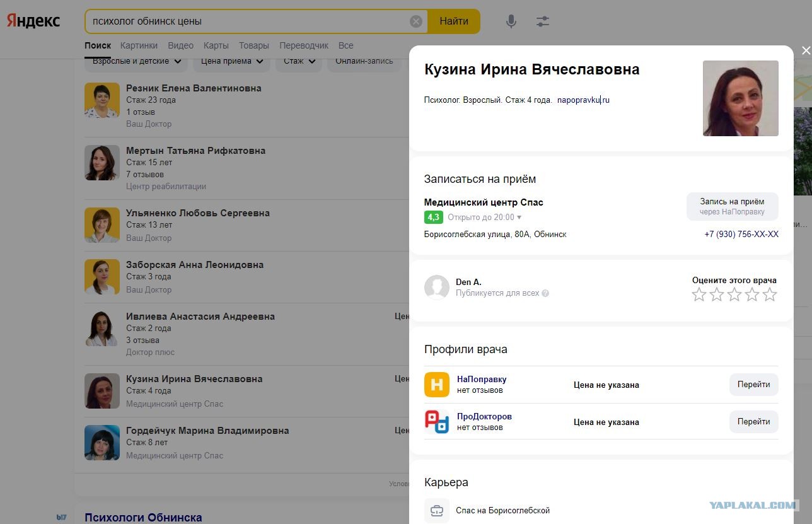Viewport: 812px width, 524px height.
Task: Click Гордейчук Марина Владимировна's photo
Action: click(102, 443)
